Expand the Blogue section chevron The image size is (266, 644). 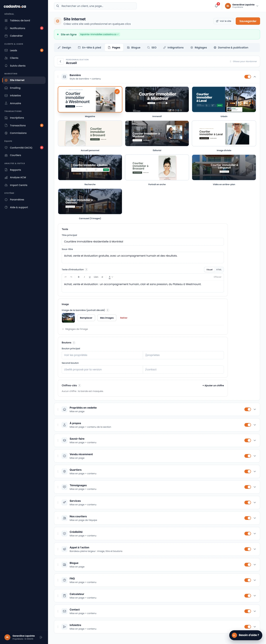(255, 565)
